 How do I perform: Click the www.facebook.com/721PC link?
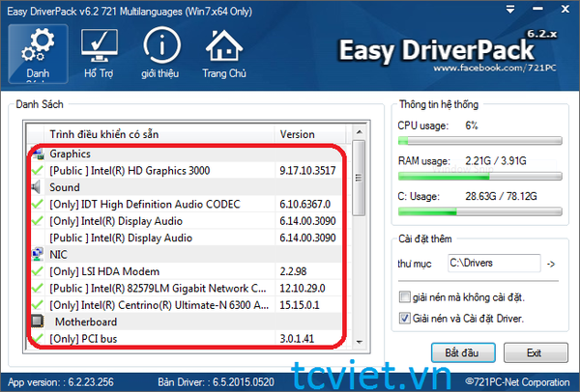pos(495,68)
